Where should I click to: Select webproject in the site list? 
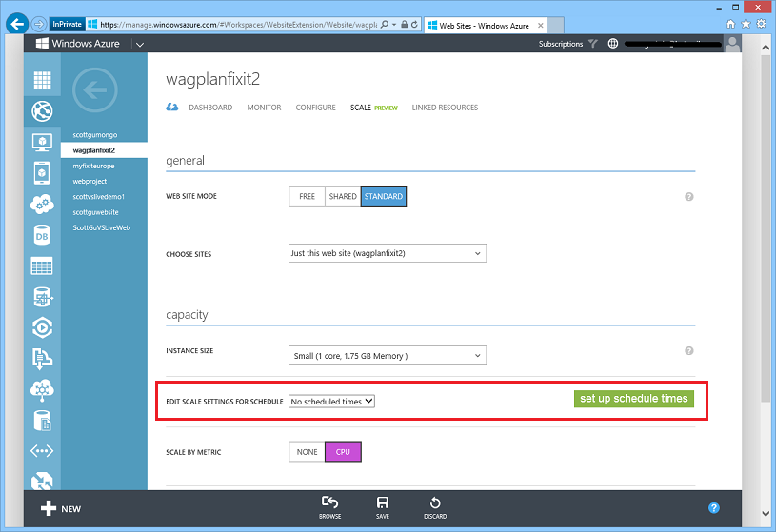(x=90, y=181)
